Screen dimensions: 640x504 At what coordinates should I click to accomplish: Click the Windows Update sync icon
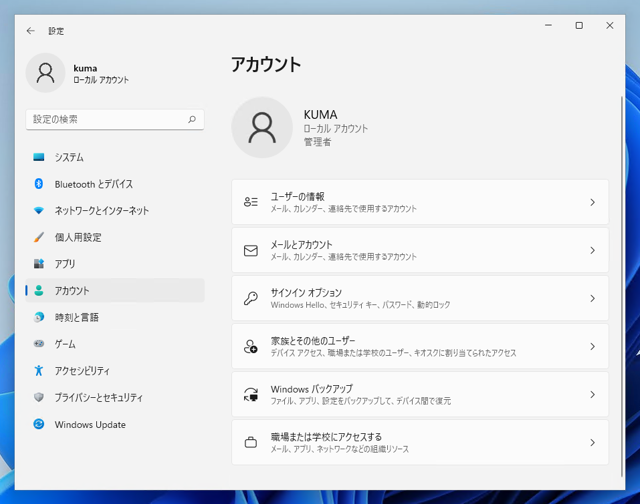(x=39, y=424)
